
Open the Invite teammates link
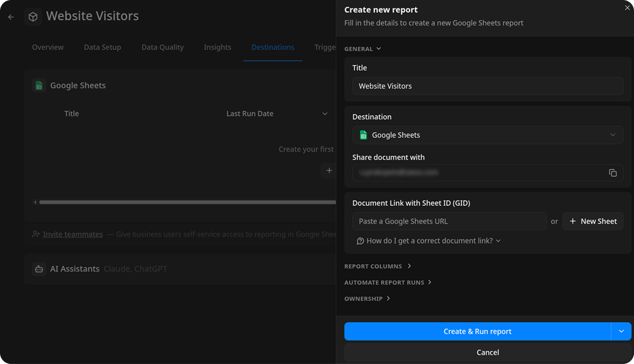pos(73,234)
